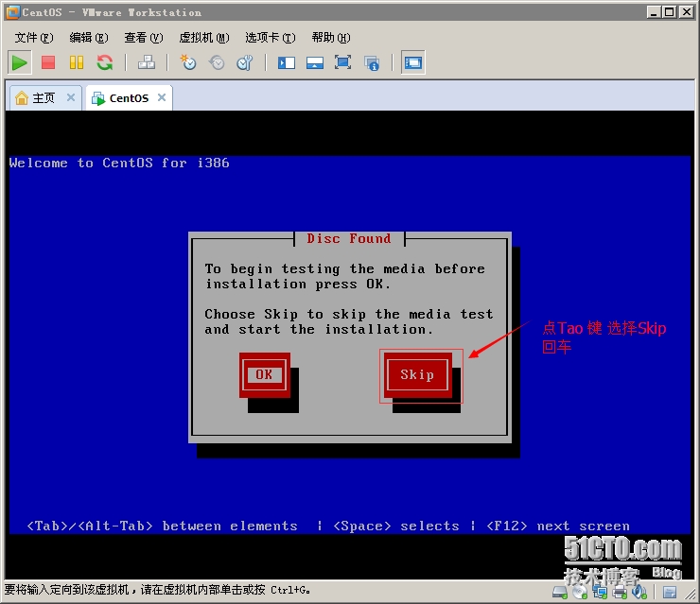Click the 'Welcome to CentOS for i386' text
Image resolution: width=700 pixels, height=604 pixels.
pos(119,163)
